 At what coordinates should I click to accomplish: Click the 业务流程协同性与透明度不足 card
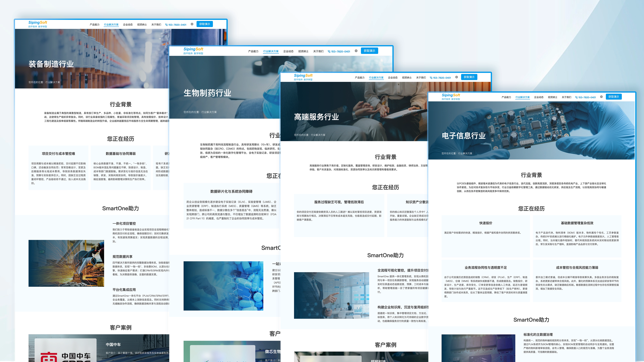486,281
